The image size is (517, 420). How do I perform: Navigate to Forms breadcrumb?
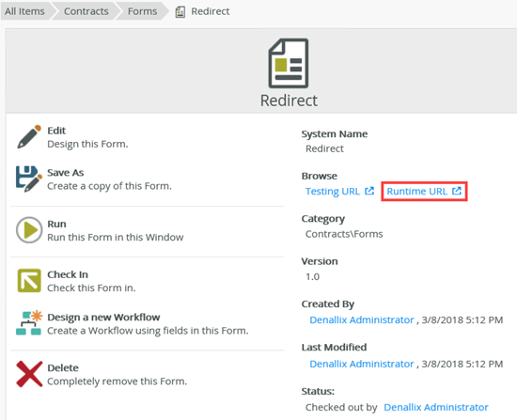143,11
